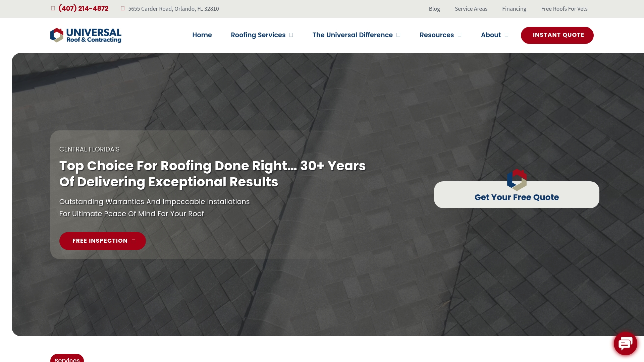Viewport: 644px width, 362px height.
Task: Open the About menu
Action: click(x=491, y=35)
